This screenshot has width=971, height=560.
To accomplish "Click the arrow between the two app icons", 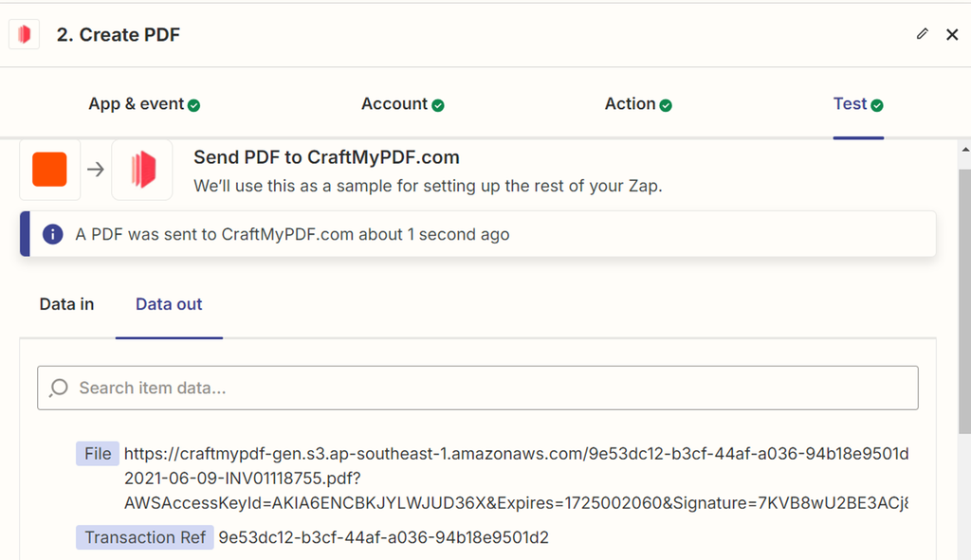I will [x=93, y=170].
